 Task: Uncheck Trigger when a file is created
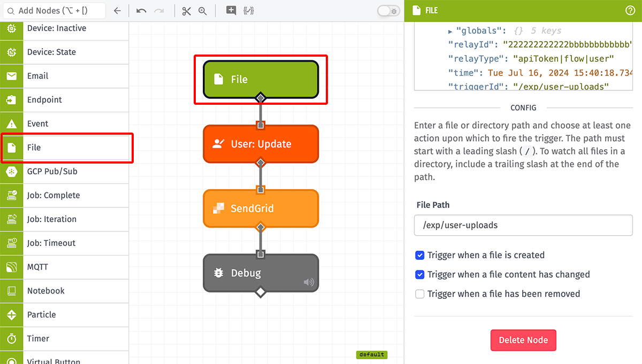[x=420, y=255]
